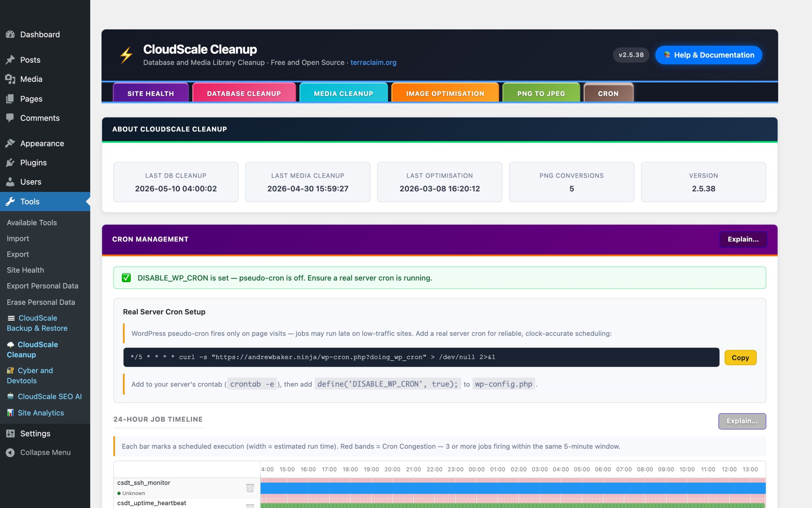Open the Media Cleanup tab
Image resolution: width=812 pixels, height=508 pixels.
(x=344, y=93)
